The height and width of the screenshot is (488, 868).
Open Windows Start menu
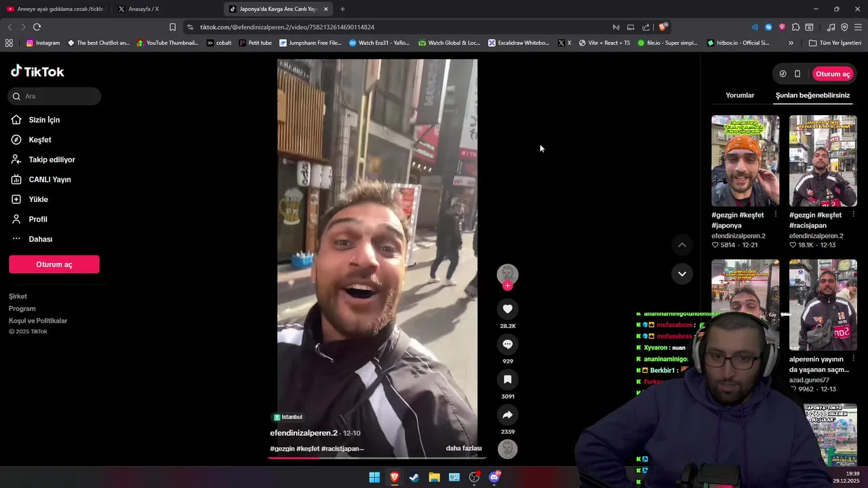374,477
